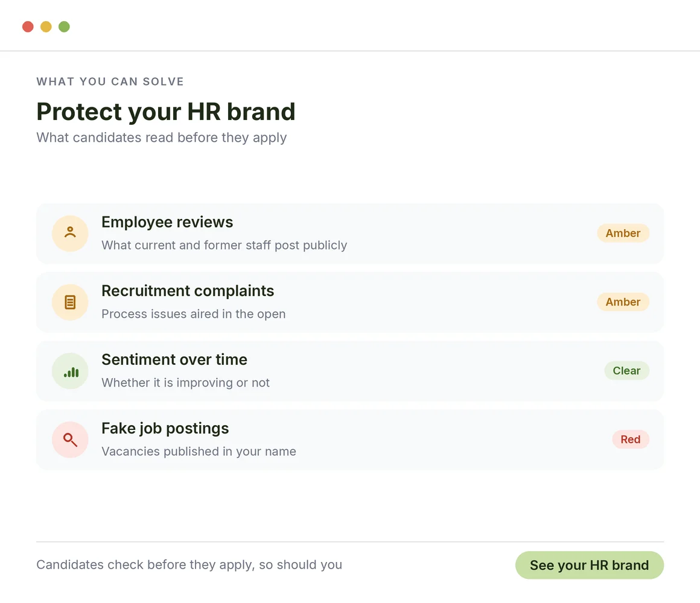Click 'Process issues aired in the open'
This screenshot has width=700, height=603.
tap(193, 314)
